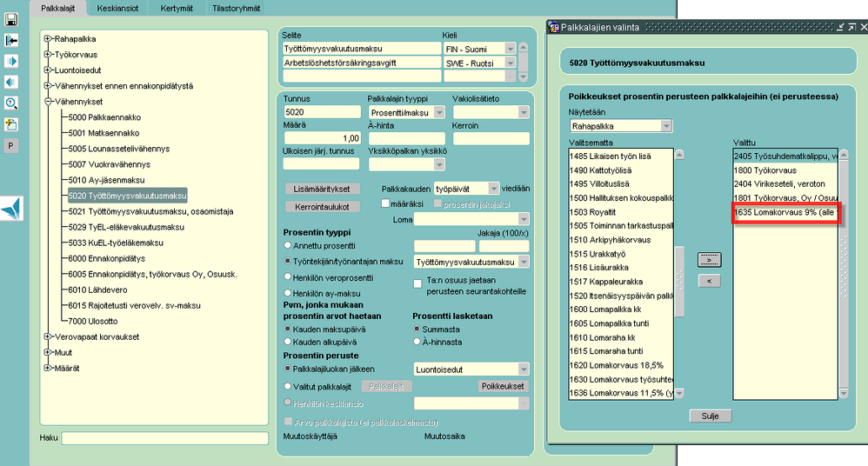Open the Vakiolisätieto dropdown
868x466 pixels.
tap(523, 112)
